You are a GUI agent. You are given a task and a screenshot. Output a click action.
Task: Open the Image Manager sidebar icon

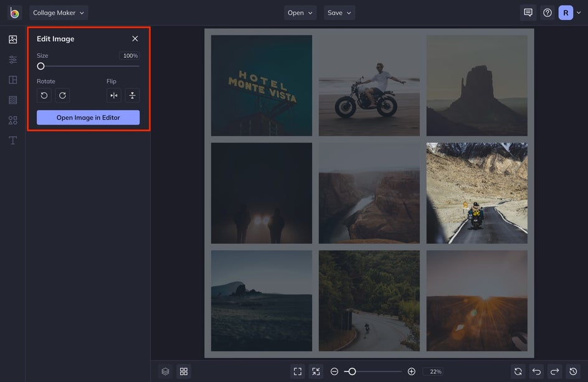tap(12, 39)
